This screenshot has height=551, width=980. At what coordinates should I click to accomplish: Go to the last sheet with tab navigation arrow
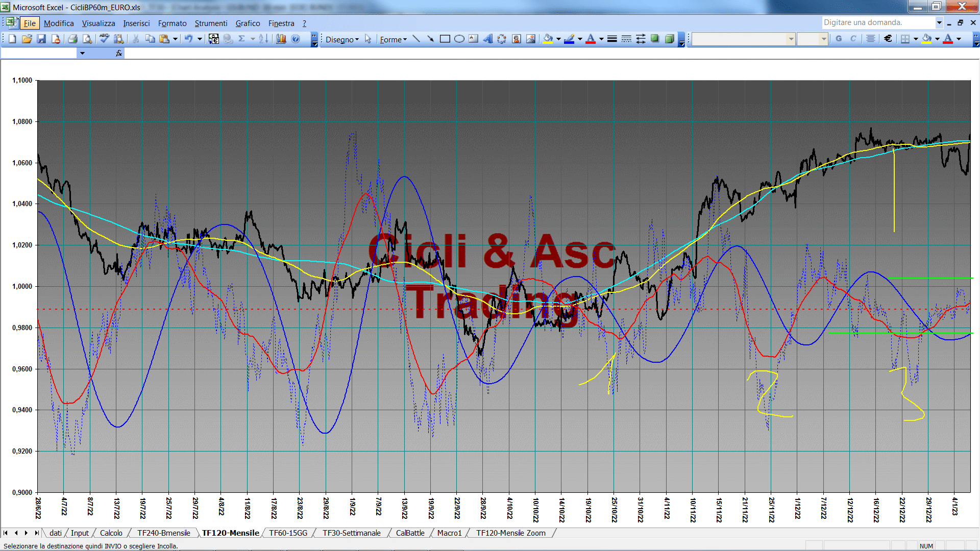click(36, 533)
